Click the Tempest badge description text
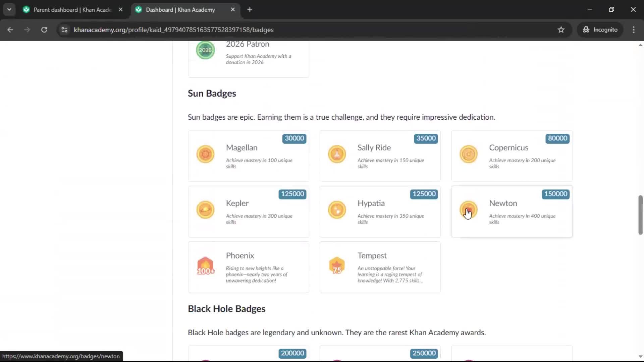The height and width of the screenshot is (362, 644). [390, 275]
